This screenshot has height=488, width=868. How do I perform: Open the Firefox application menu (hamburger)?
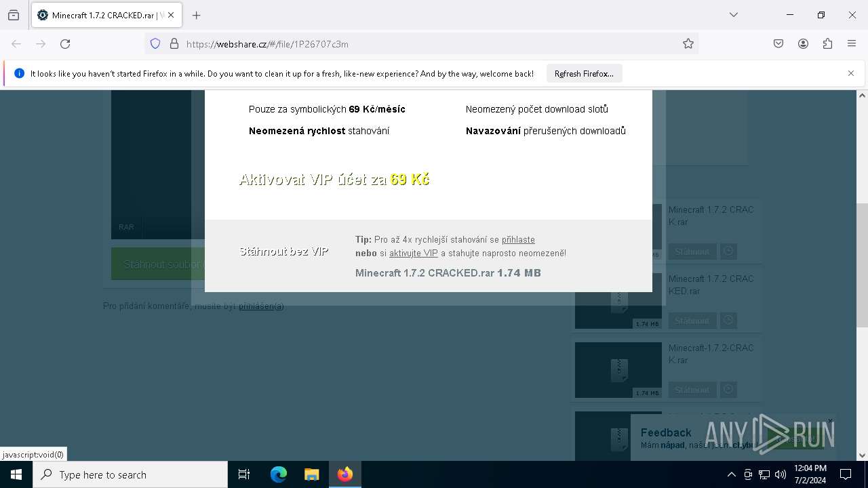(x=852, y=44)
